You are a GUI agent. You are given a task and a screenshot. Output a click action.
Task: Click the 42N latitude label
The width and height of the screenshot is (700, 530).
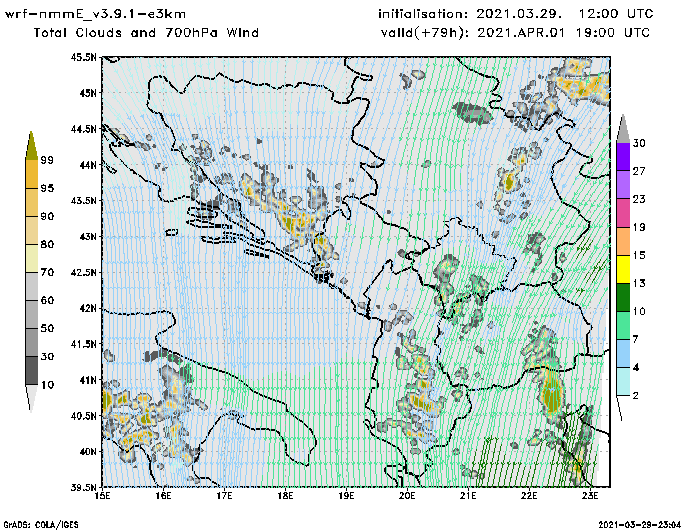click(x=88, y=308)
